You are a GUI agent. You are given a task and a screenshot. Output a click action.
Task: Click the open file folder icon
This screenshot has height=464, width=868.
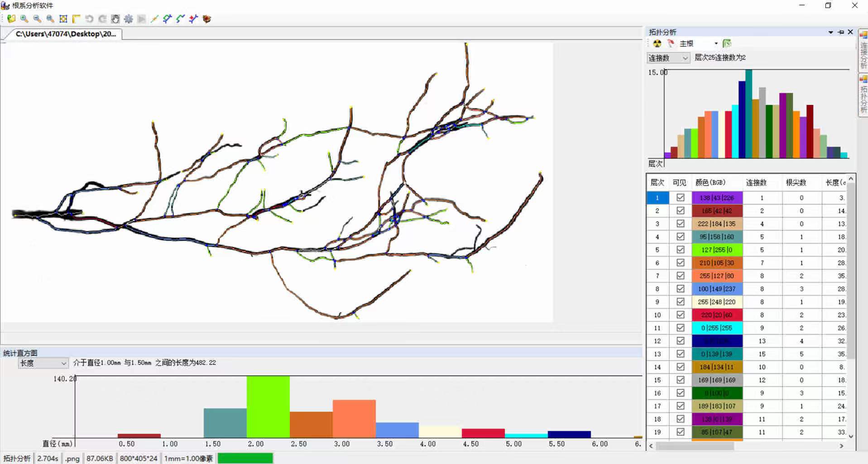coord(11,19)
